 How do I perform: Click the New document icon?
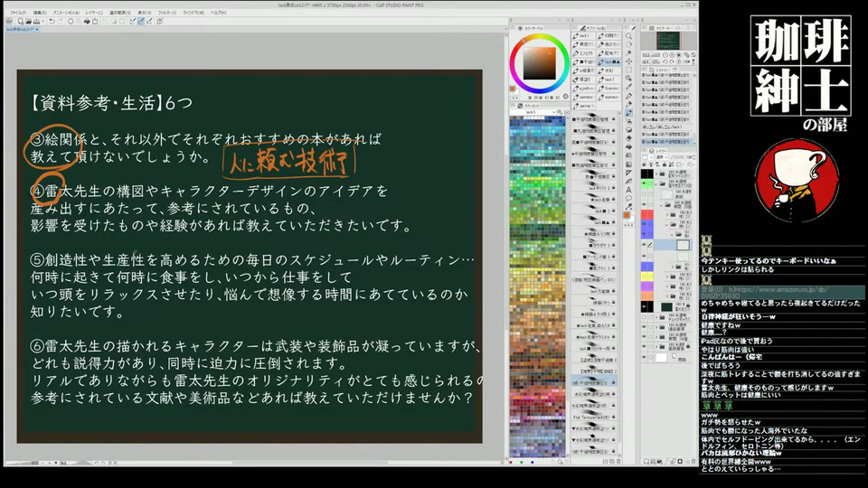pos(20,21)
